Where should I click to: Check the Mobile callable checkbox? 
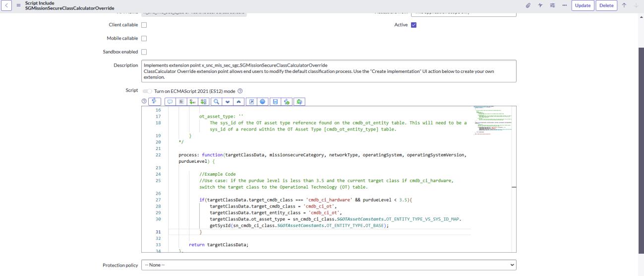point(145,38)
